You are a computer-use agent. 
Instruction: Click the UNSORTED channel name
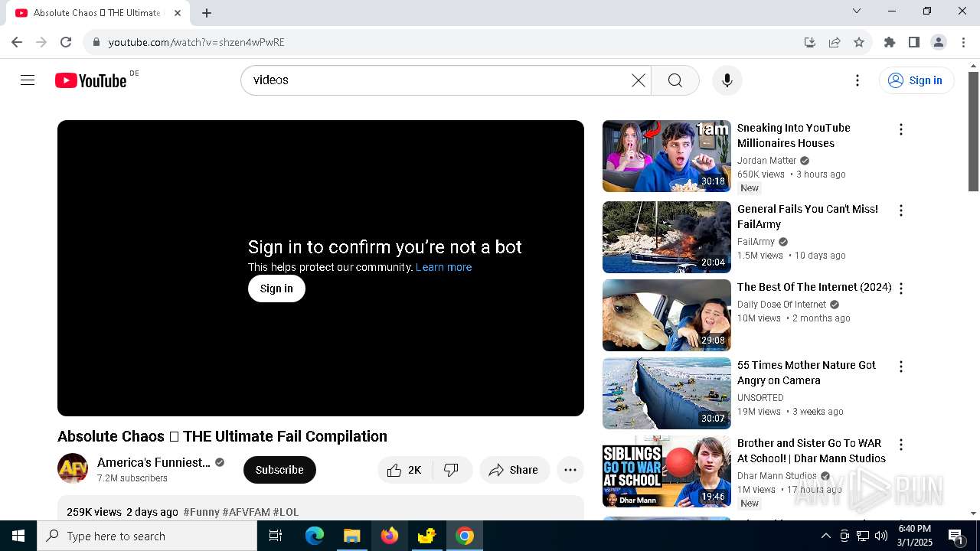coord(760,398)
